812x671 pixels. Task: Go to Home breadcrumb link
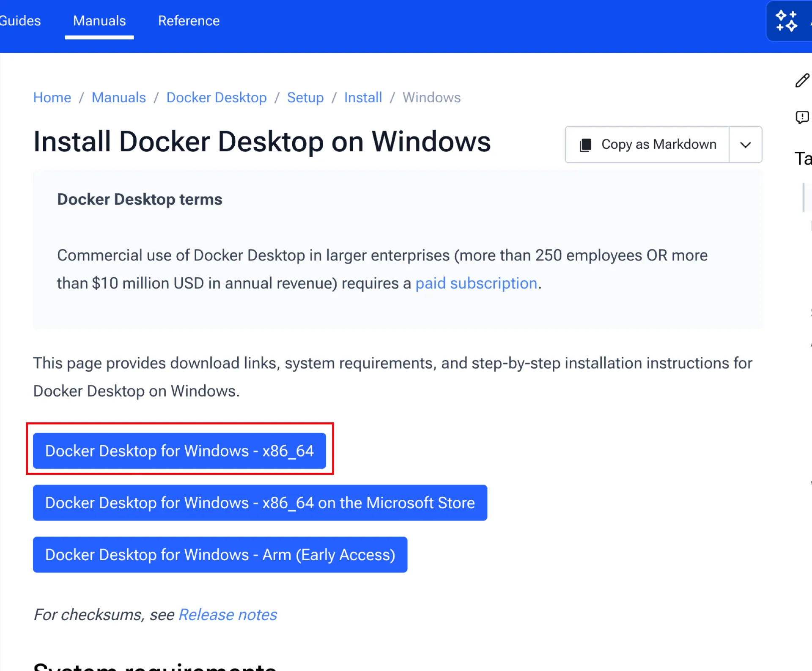[x=52, y=98]
